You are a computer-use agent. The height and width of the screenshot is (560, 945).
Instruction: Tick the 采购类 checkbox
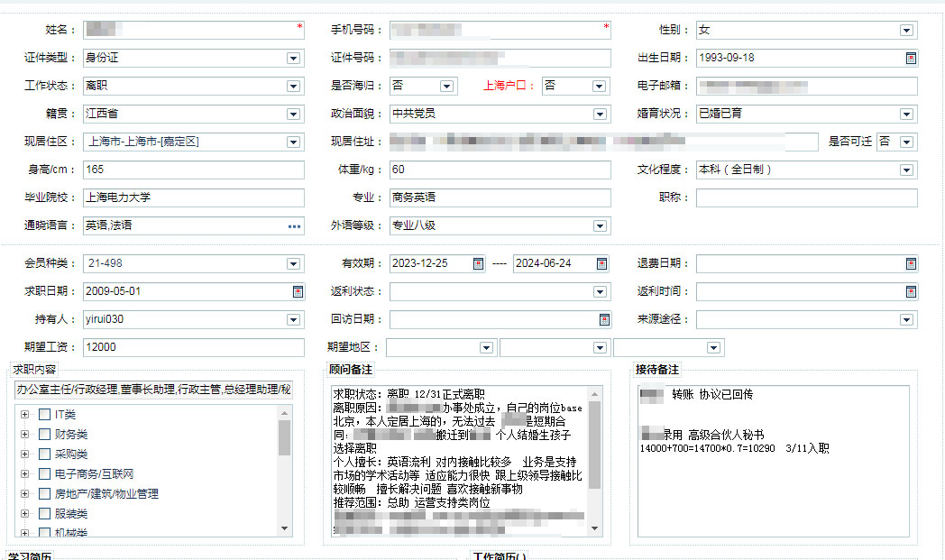[44, 454]
